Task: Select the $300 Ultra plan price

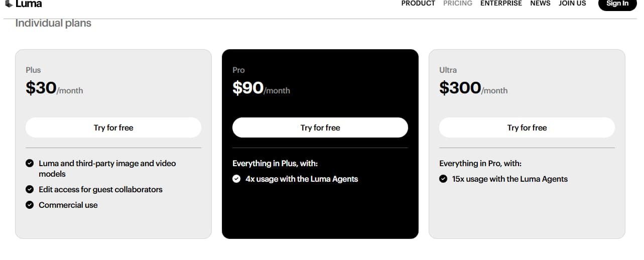Action: click(460, 88)
